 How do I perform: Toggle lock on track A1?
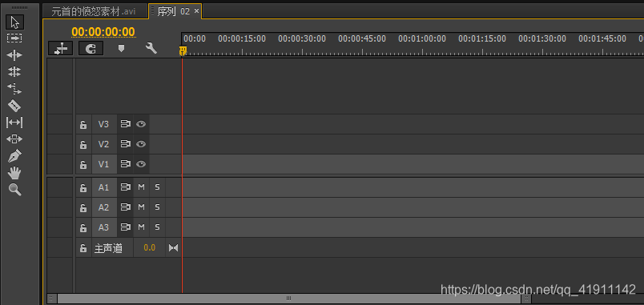click(x=83, y=187)
